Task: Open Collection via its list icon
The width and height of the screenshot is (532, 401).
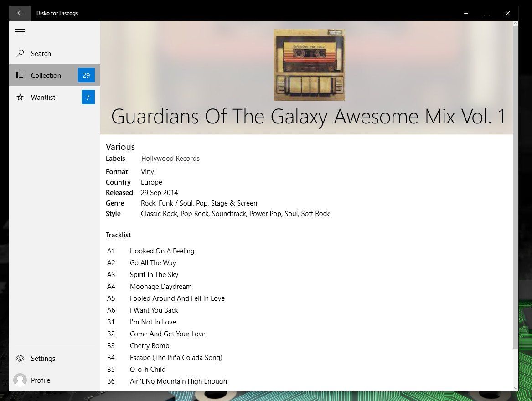Action: click(20, 75)
